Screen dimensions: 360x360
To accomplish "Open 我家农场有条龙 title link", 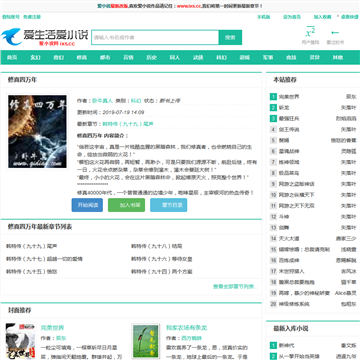I will click(x=187, y=328).
